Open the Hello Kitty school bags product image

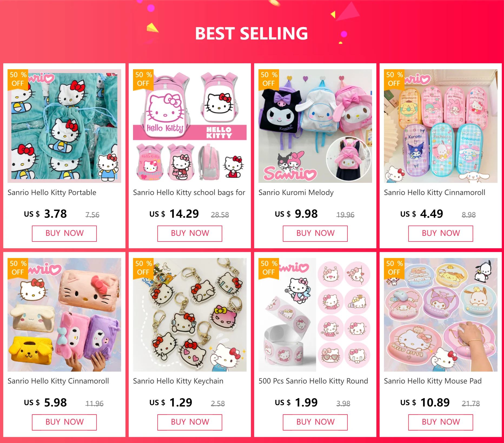(x=190, y=126)
